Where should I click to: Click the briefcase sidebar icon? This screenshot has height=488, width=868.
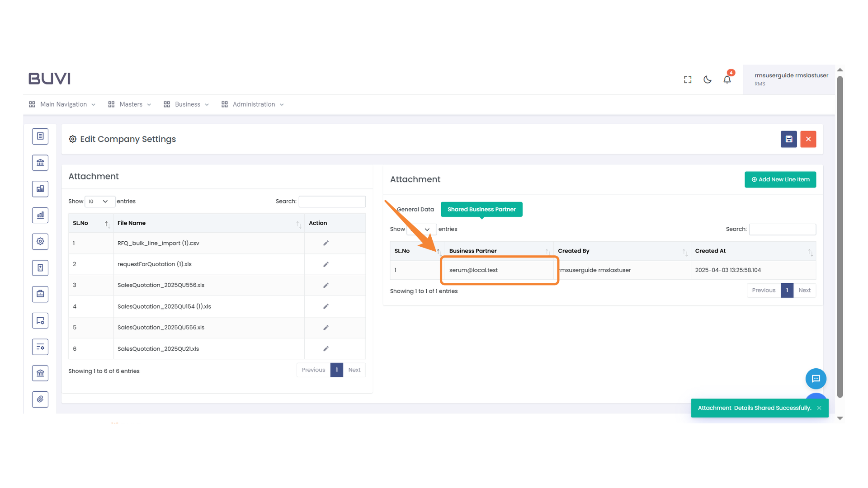pos(40,294)
